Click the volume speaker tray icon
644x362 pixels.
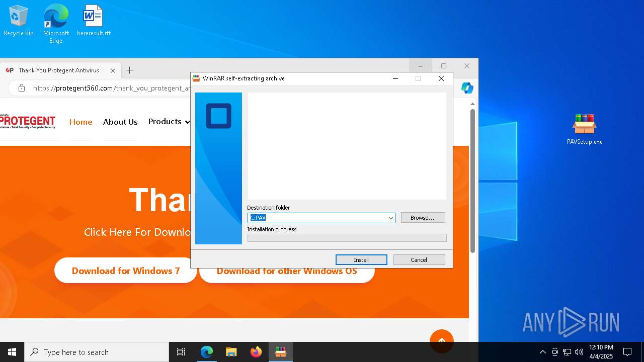click(579, 352)
